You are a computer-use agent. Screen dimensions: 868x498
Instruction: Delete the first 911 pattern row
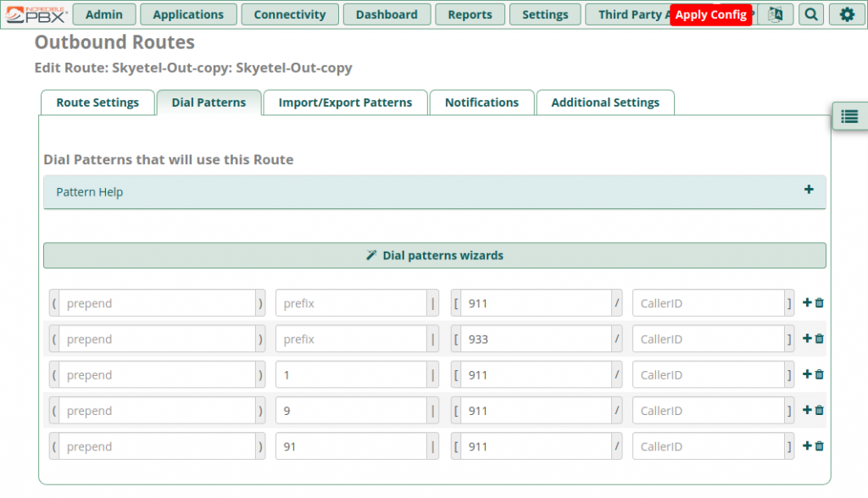[820, 302]
